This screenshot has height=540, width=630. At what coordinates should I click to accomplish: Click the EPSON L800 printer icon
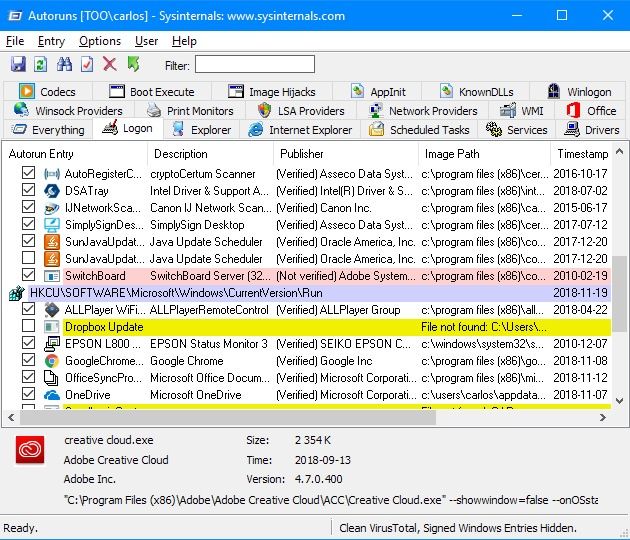(52, 344)
